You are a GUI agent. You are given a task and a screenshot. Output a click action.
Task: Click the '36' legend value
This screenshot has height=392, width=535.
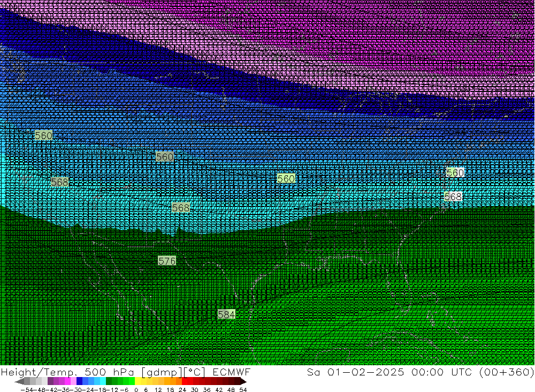[207, 390]
